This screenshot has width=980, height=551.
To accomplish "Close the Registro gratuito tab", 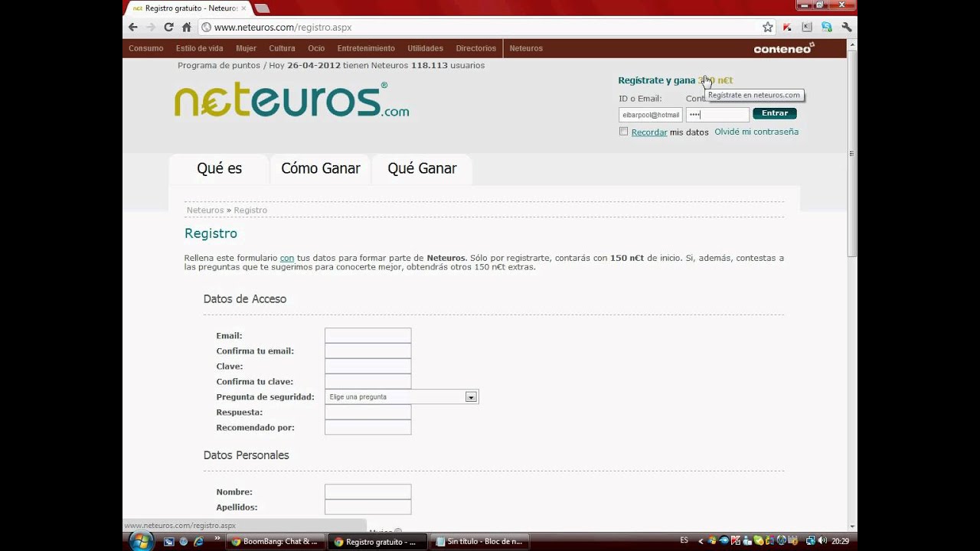I will (x=244, y=8).
